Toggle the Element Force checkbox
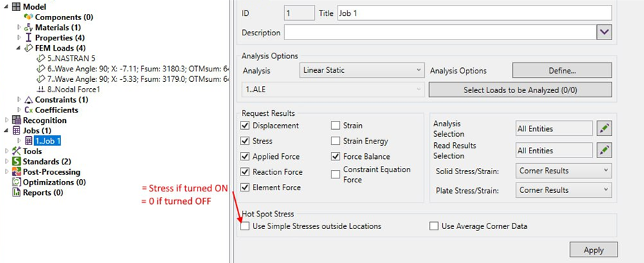 (245, 187)
